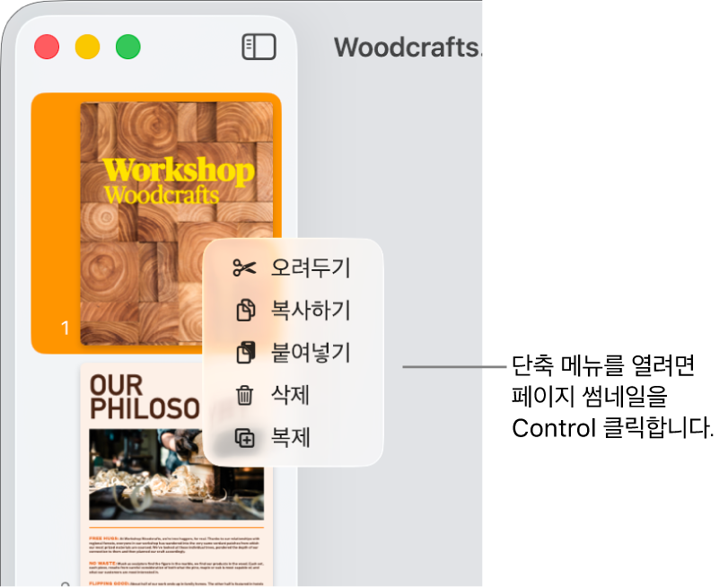Choose 오려두기 from the context menu
Image resolution: width=728 pixels, height=587 pixels.
293,268
